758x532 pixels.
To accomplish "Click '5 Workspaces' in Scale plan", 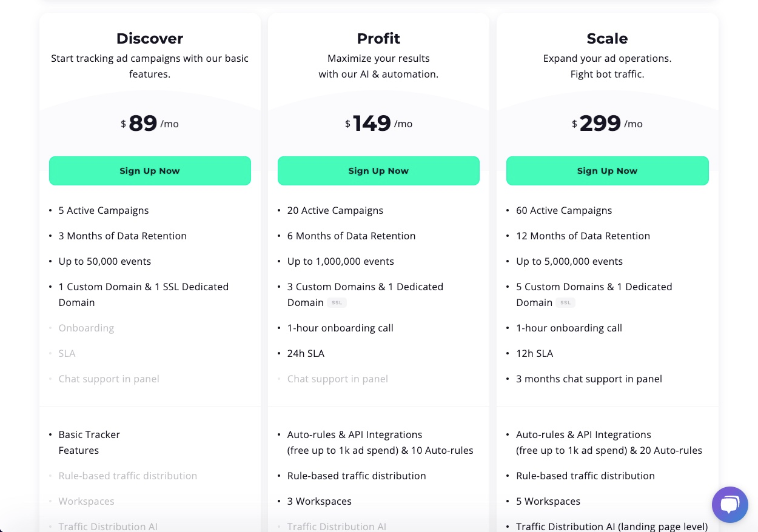I will coord(548,501).
